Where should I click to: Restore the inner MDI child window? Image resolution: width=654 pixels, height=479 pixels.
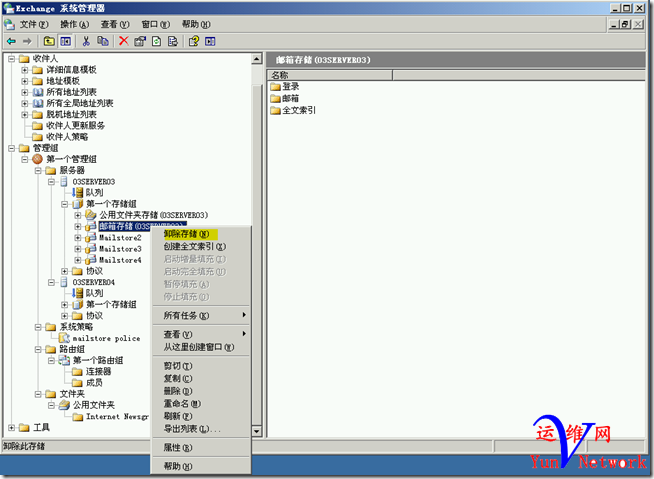(626, 24)
